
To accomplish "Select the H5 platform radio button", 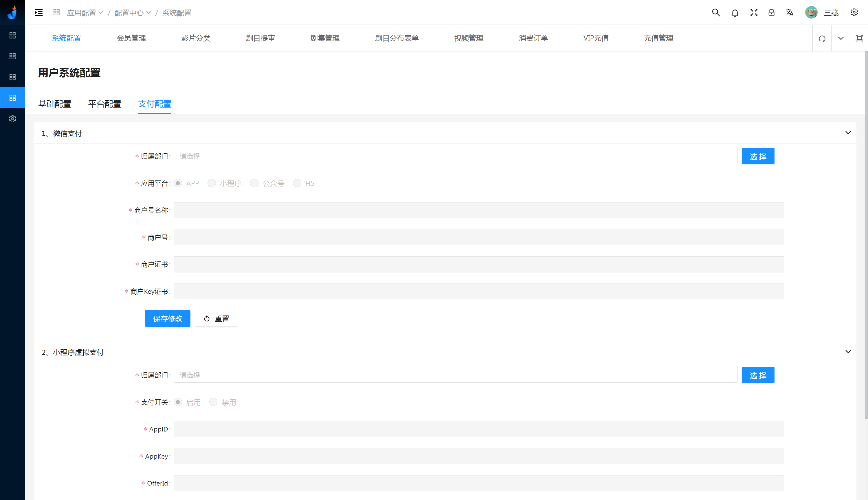I will click(x=297, y=183).
